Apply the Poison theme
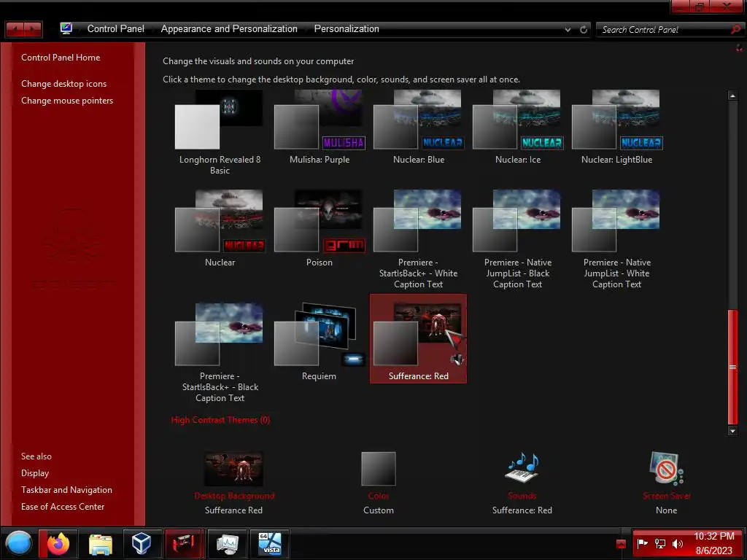Viewport: 747px width, 560px height. click(x=320, y=230)
